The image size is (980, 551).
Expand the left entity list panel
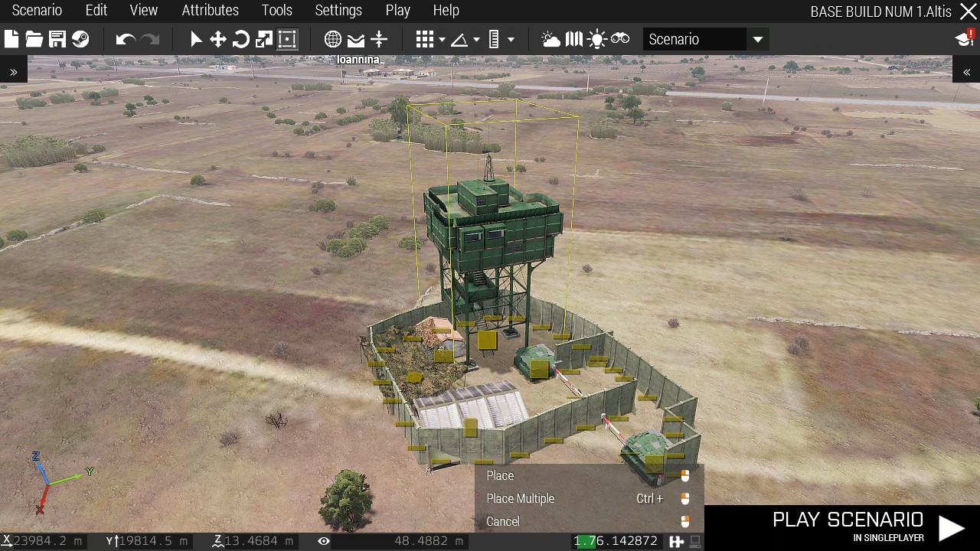pos(14,72)
